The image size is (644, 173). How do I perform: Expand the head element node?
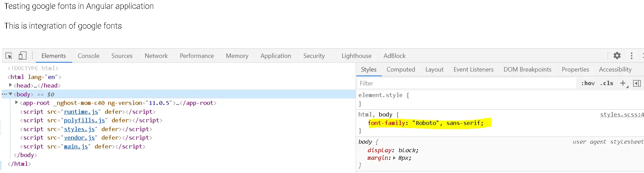pyautogui.click(x=10, y=85)
